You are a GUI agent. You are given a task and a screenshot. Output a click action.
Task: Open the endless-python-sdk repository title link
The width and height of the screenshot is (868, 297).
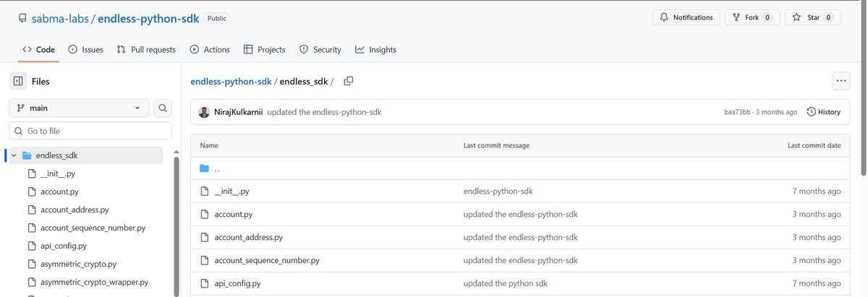[148, 17]
